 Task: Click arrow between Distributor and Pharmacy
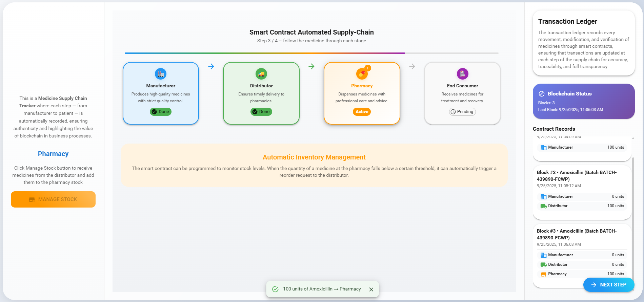tap(311, 66)
